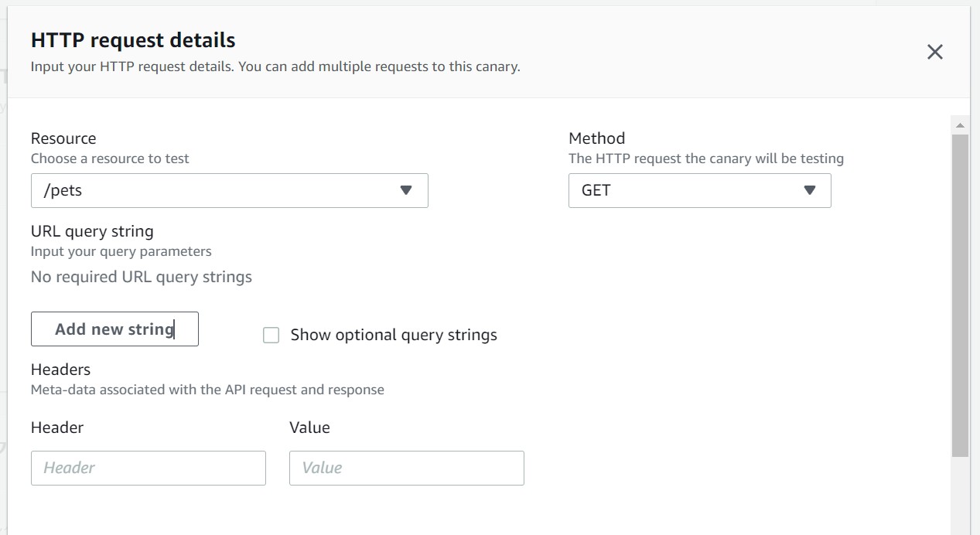Open the GET method selector
Screen dimensions: 980x535
[699, 191]
